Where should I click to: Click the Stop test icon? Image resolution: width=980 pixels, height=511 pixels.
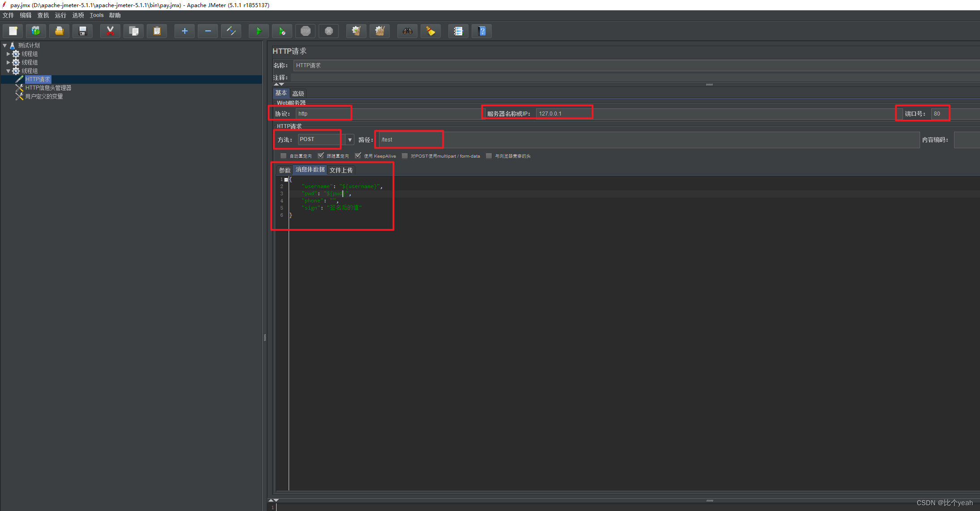pyautogui.click(x=306, y=31)
